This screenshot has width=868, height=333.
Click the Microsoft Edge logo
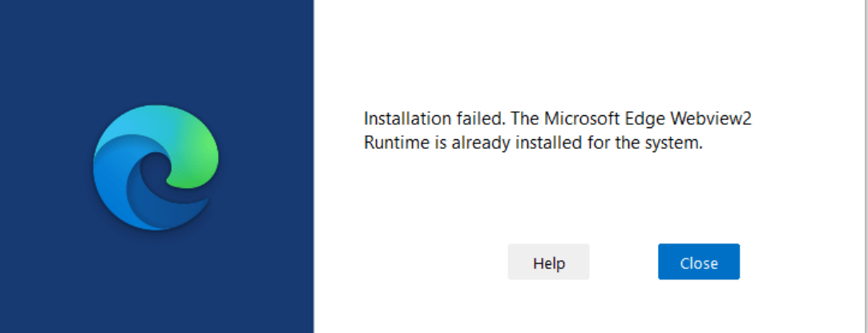point(156,166)
